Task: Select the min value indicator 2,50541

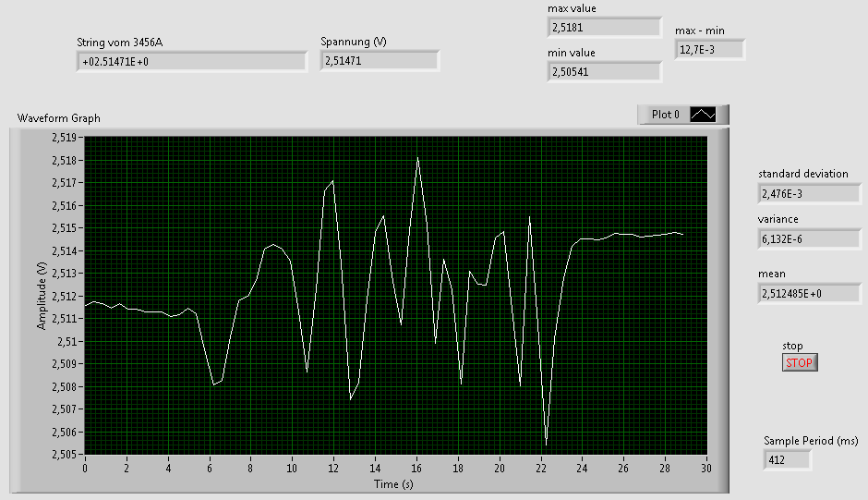Action: pos(605,71)
